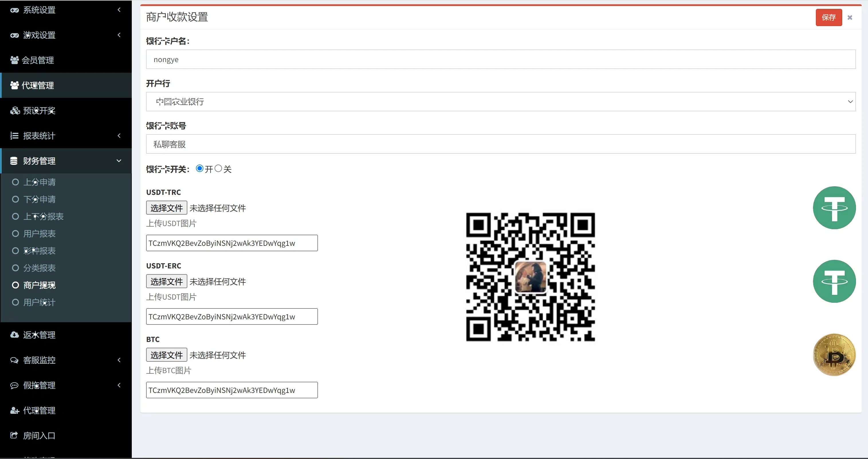868x459 pixels.
Task: Click the cloud icon beside 返水管理
Action: pyautogui.click(x=15, y=335)
